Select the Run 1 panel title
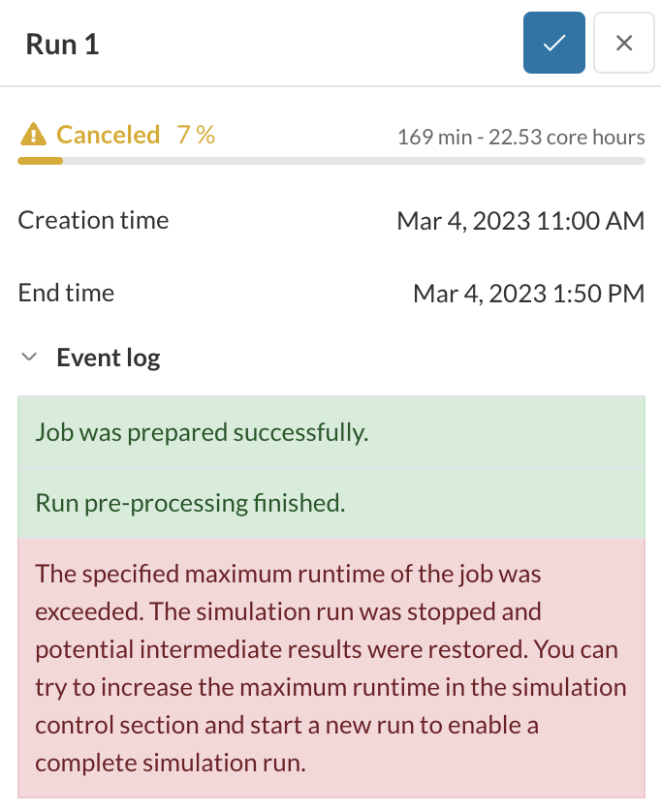 [62, 45]
